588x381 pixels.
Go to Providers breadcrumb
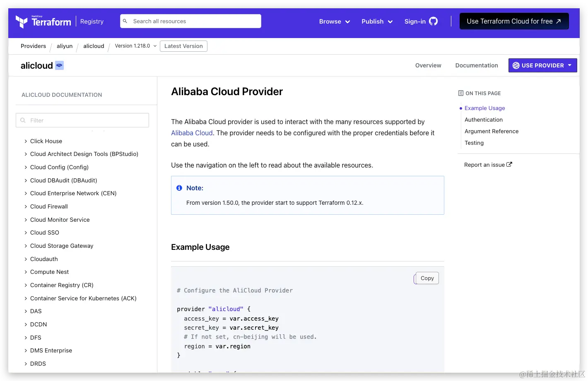33,46
